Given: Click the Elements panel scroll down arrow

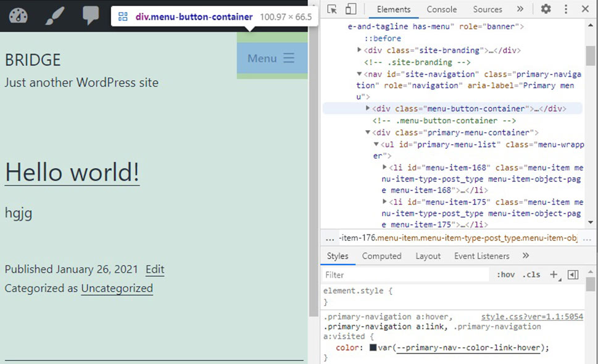Looking at the screenshot, I should coord(591,222).
